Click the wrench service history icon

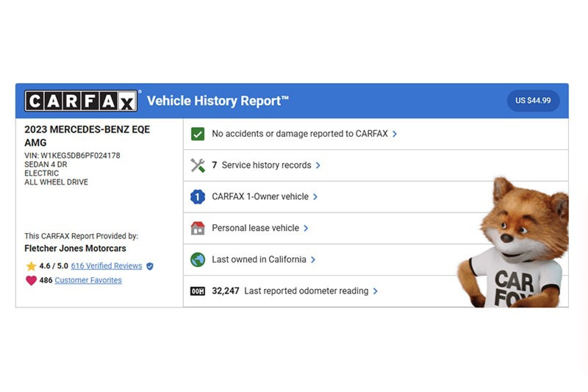point(197,165)
